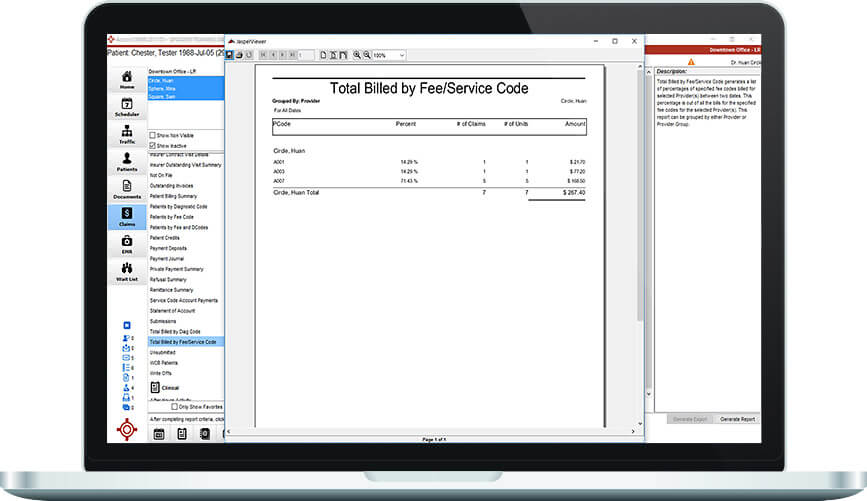The image size is (867, 501).
Task: Toggle the Only Show Favorites checkbox
Action: click(x=174, y=406)
